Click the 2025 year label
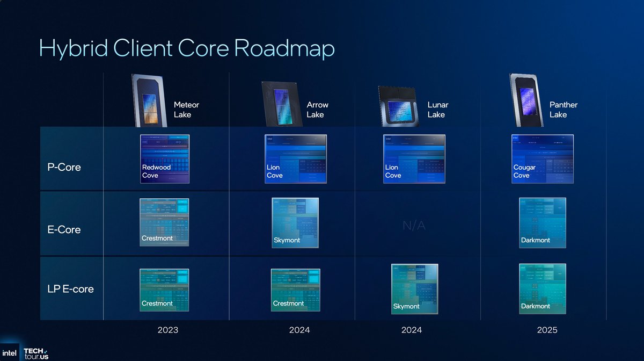Image resolution: width=644 pixels, height=361 pixels. pos(547,330)
